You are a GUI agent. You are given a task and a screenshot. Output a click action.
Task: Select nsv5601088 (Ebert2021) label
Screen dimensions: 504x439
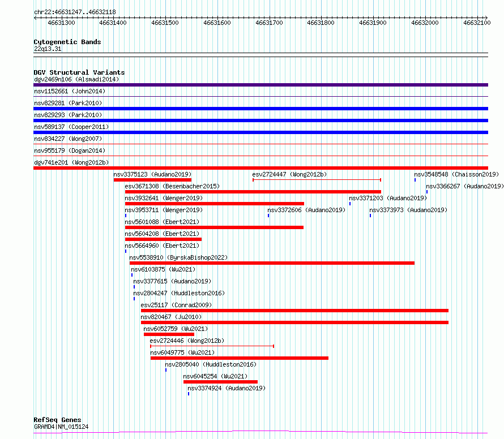click(162, 222)
